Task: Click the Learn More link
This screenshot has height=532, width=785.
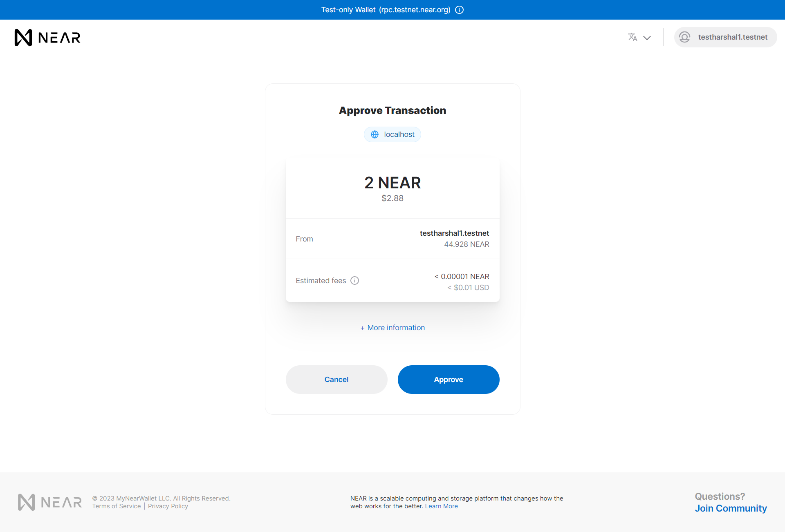Action: (441, 506)
